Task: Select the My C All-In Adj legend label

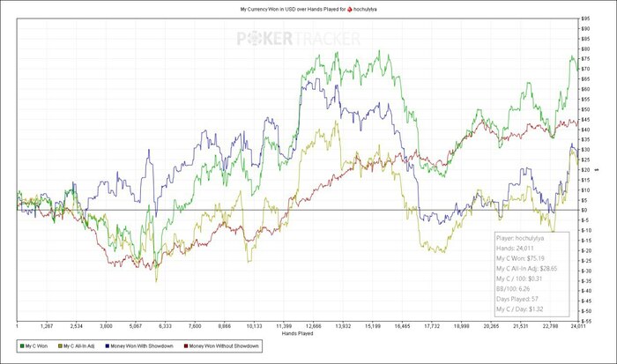Action: 79,346
